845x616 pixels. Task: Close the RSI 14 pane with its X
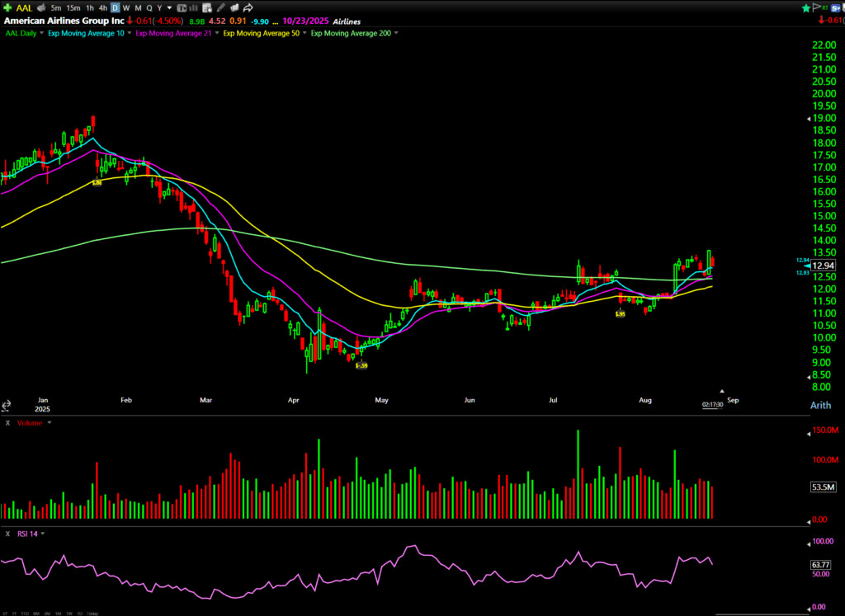coord(7,534)
